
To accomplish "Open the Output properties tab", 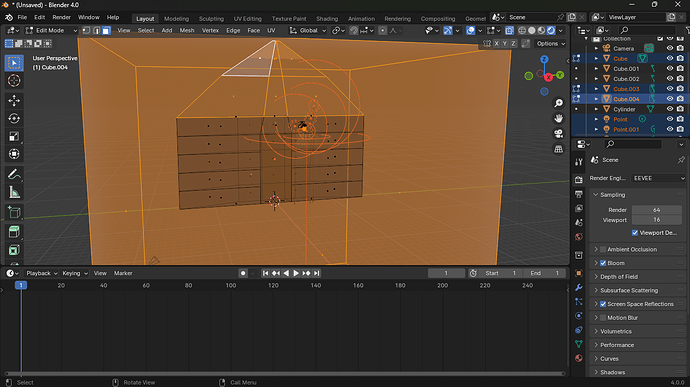I will coord(579,194).
